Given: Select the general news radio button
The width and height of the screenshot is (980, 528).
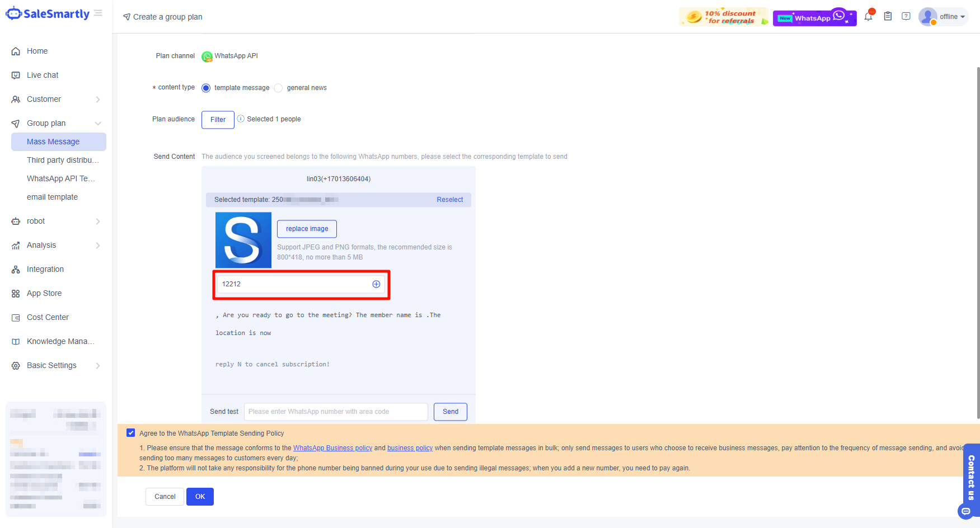Looking at the screenshot, I should pyautogui.click(x=278, y=88).
